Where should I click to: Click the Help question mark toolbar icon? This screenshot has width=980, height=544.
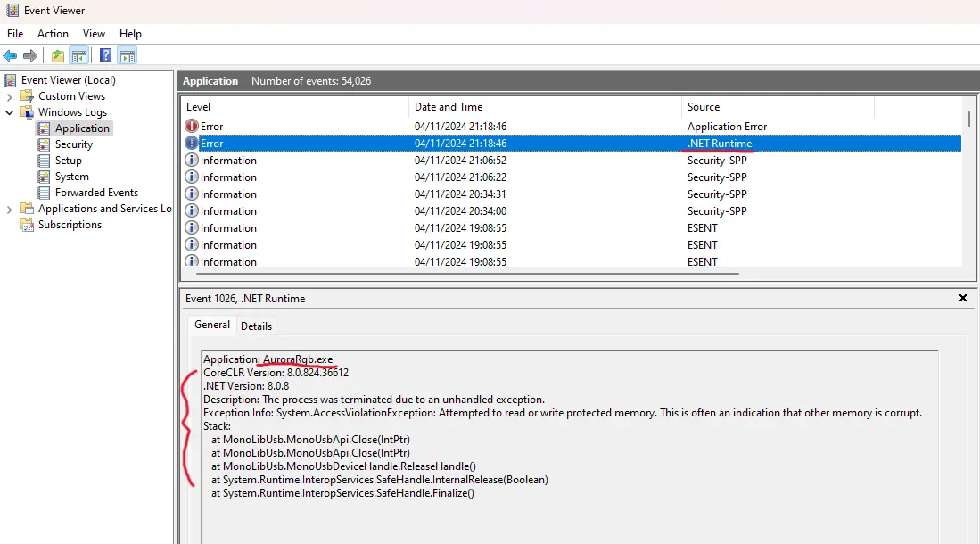pyautogui.click(x=105, y=55)
